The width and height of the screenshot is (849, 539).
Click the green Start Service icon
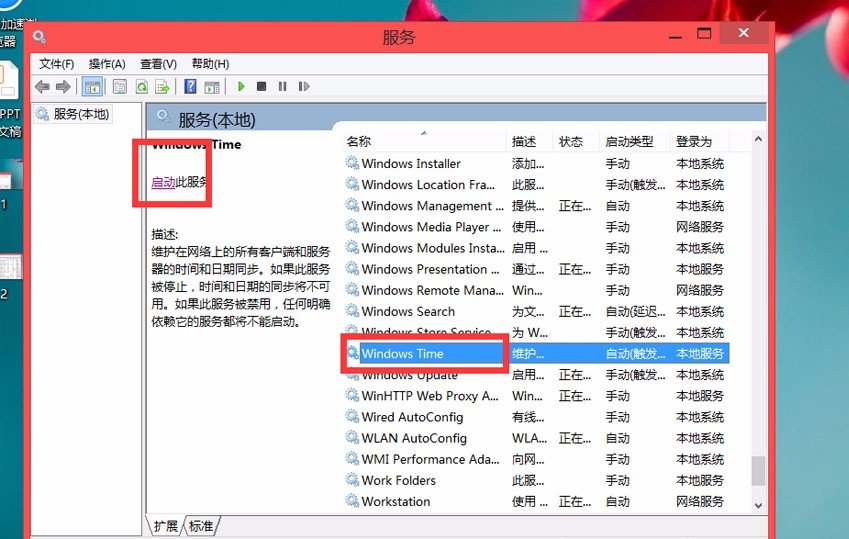tap(241, 86)
